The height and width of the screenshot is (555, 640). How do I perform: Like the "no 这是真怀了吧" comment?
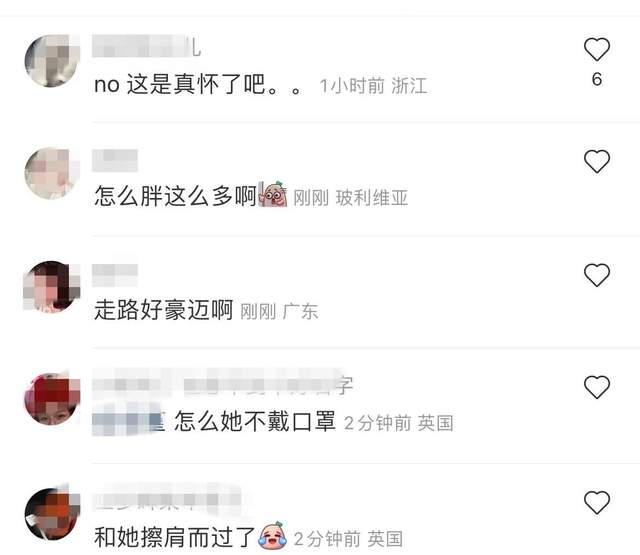tap(597, 49)
